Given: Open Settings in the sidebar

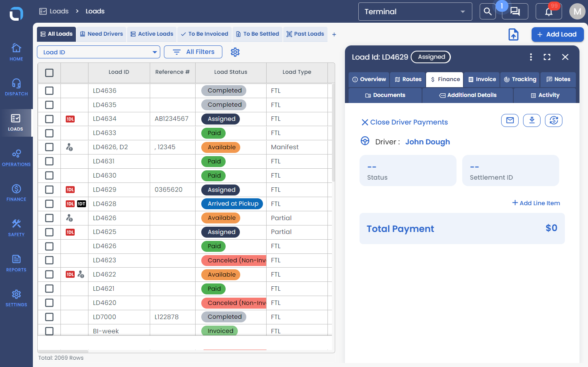Looking at the screenshot, I should (x=16, y=298).
